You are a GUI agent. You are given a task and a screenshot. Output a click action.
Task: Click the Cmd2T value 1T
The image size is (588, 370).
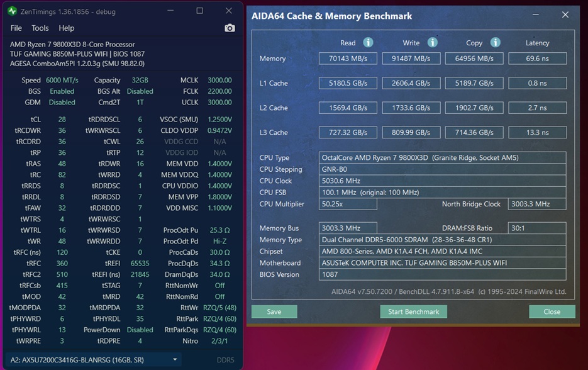pos(140,103)
